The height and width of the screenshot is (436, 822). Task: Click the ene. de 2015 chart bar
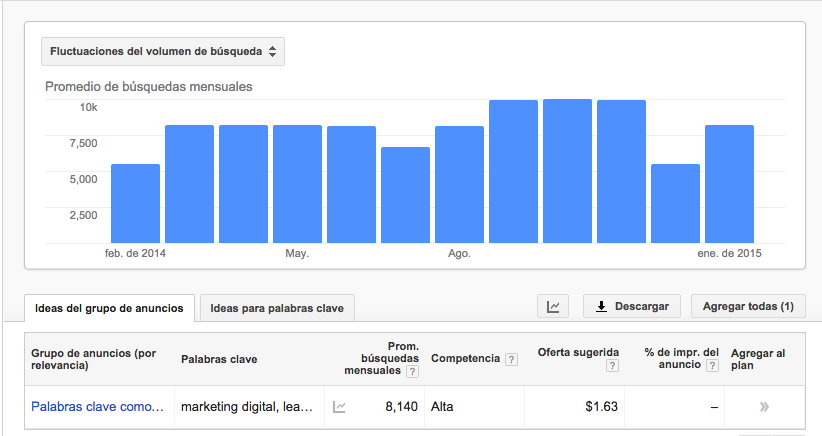[729, 184]
